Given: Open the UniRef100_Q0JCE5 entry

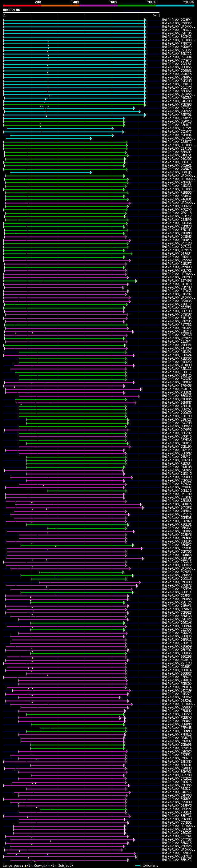Looking at the screenshot, I should pyautogui.click(x=177, y=74).
